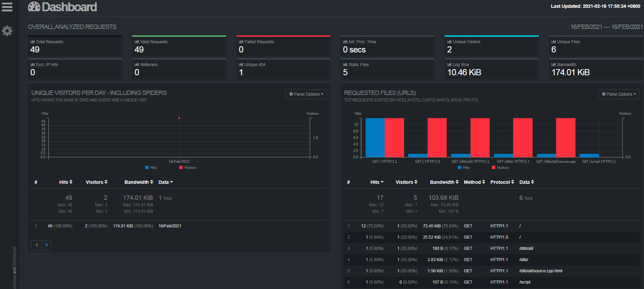Open Panel Options for Requested Files panel

point(619,94)
